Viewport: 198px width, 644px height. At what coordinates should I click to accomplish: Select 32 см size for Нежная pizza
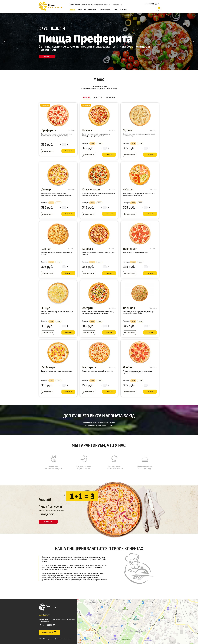(x=99, y=144)
